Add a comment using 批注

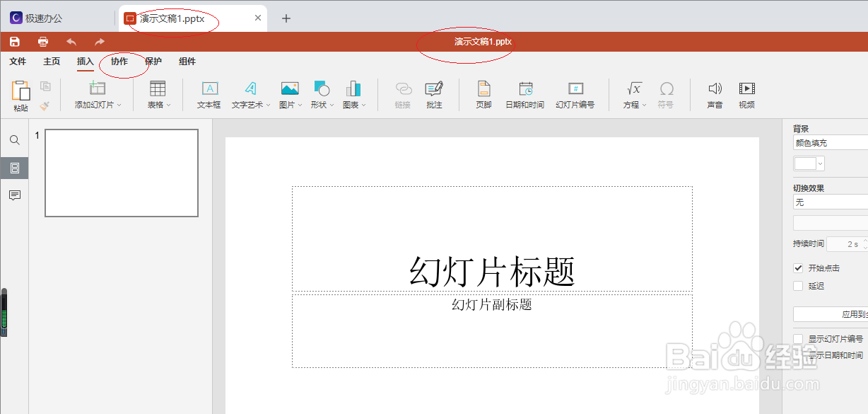(x=433, y=94)
